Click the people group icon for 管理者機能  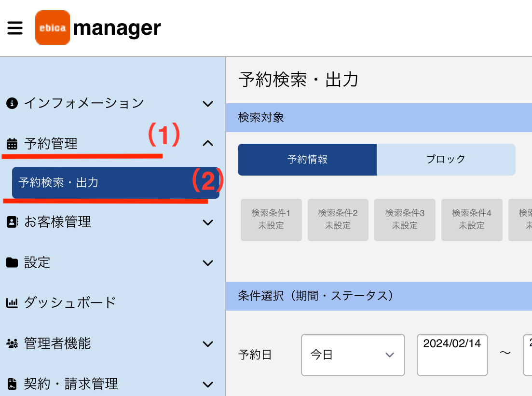click(12, 344)
